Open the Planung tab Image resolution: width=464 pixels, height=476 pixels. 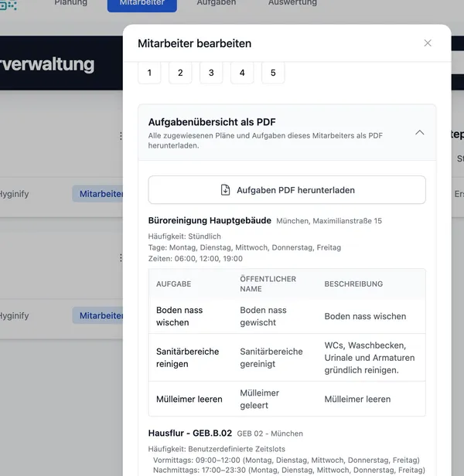[x=71, y=3]
